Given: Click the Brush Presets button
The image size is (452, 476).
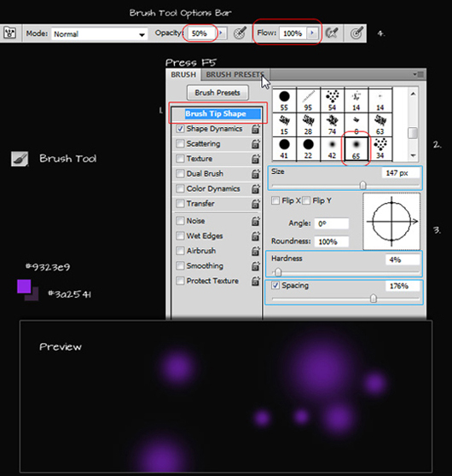Looking at the screenshot, I should click(x=217, y=92).
